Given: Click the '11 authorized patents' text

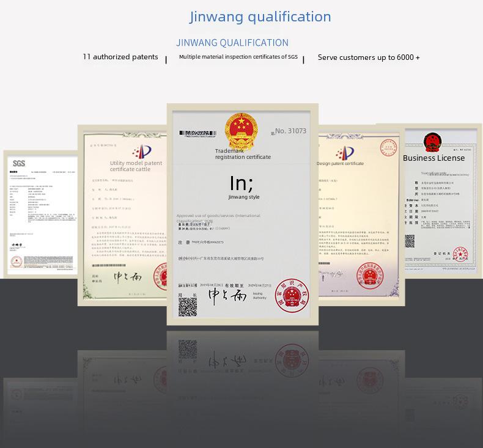Looking at the screenshot, I should (120, 57).
